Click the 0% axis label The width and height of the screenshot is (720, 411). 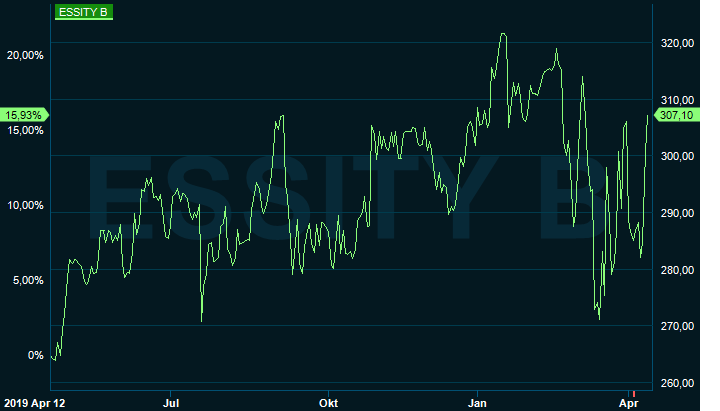point(36,355)
